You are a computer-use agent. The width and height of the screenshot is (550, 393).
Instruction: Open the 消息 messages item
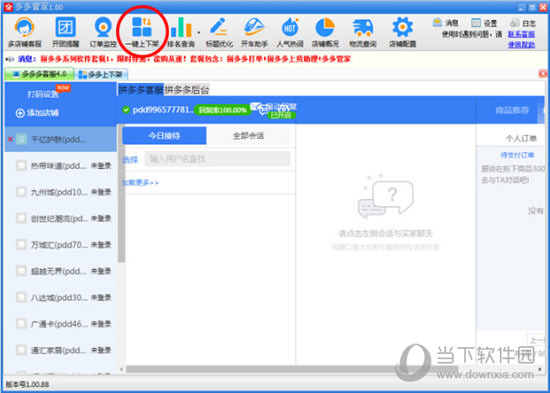click(x=445, y=23)
